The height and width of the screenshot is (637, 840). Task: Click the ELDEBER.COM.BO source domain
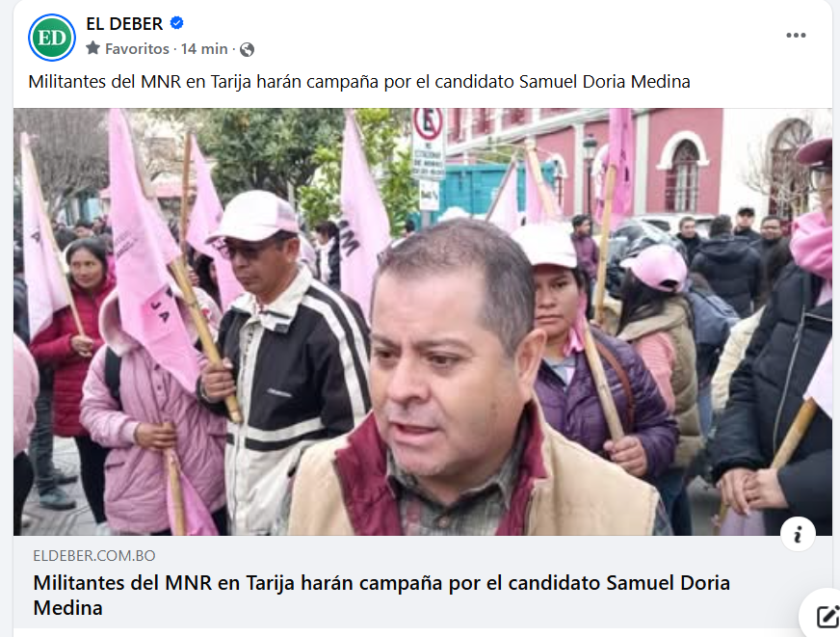point(94,555)
